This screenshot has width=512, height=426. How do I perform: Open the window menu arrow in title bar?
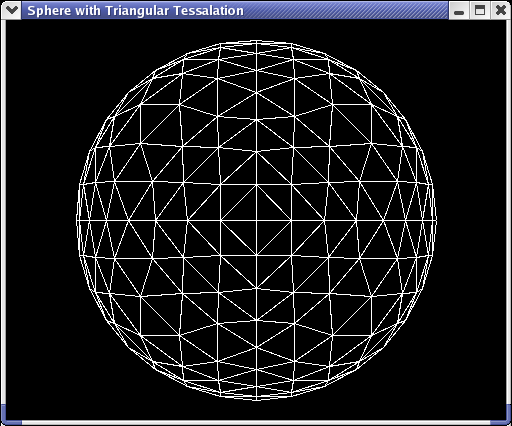(11, 10)
